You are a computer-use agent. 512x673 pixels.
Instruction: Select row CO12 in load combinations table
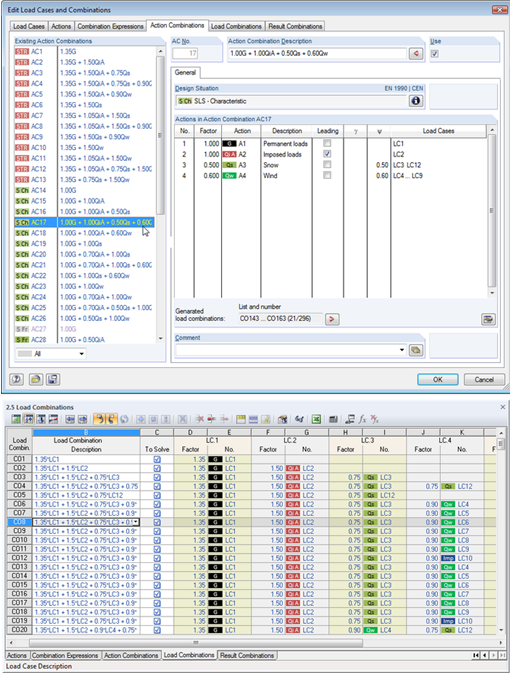point(19,558)
